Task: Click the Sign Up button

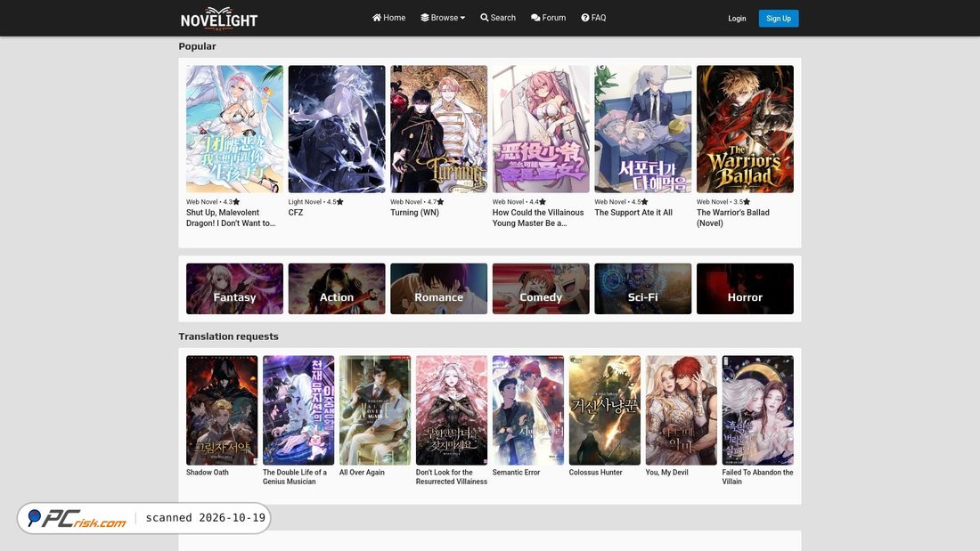Action: pos(778,18)
